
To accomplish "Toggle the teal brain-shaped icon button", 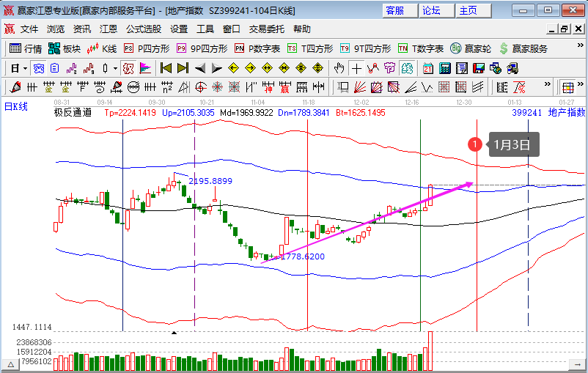I will tap(407, 68).
